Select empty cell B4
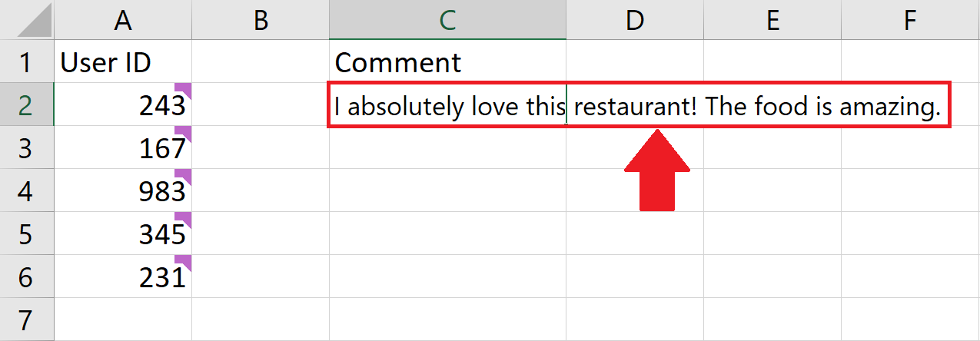 coord(261,190)
